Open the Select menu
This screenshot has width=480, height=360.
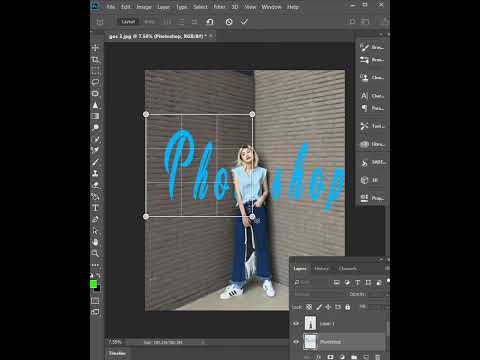[x=200, y=7]
